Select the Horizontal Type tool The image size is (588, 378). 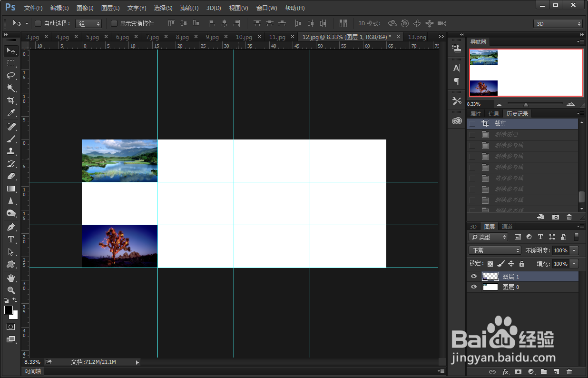click(11, 239)
